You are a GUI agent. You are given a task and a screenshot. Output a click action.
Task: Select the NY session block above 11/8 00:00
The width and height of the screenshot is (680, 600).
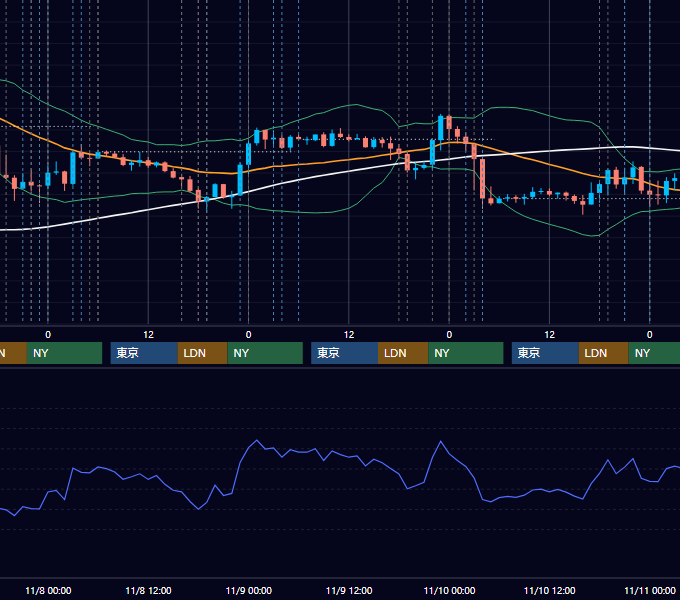coord(64,353)
